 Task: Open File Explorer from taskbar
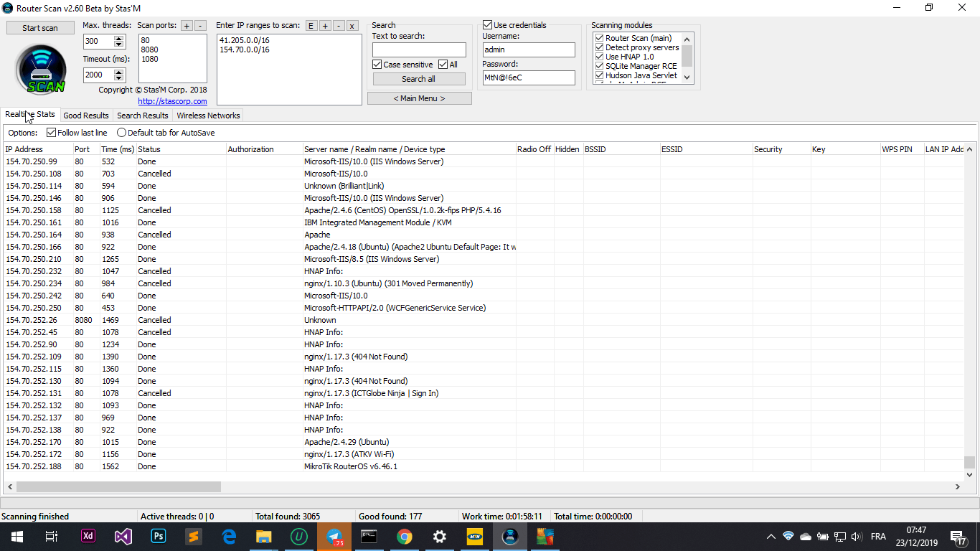264,537
